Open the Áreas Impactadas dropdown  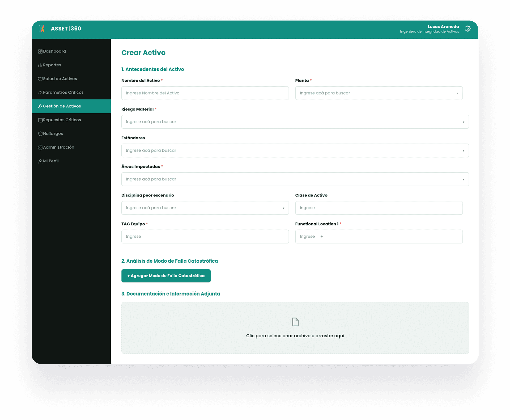pyautogui.click(x=295, y=179)
